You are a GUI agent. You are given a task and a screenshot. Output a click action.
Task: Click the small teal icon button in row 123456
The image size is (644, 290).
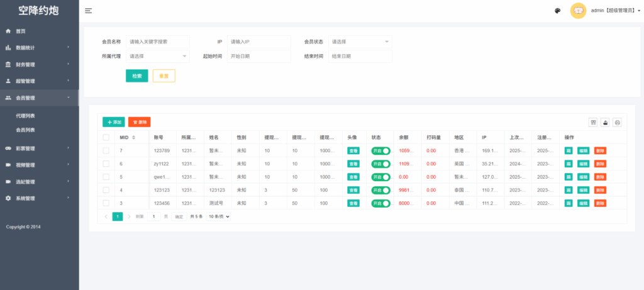point(569,203)
